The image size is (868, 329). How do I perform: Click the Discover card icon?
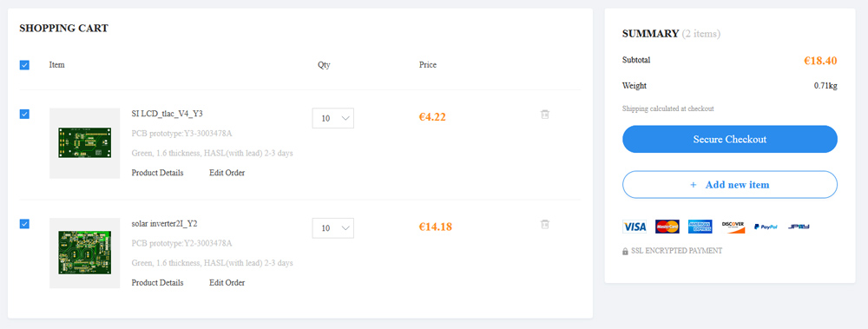[733, 227]
